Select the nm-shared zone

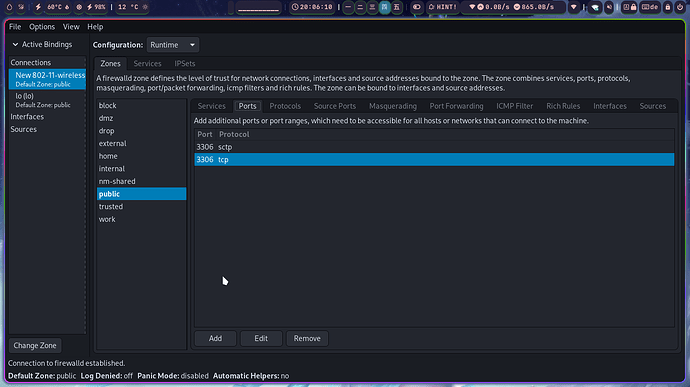(142, 181)
